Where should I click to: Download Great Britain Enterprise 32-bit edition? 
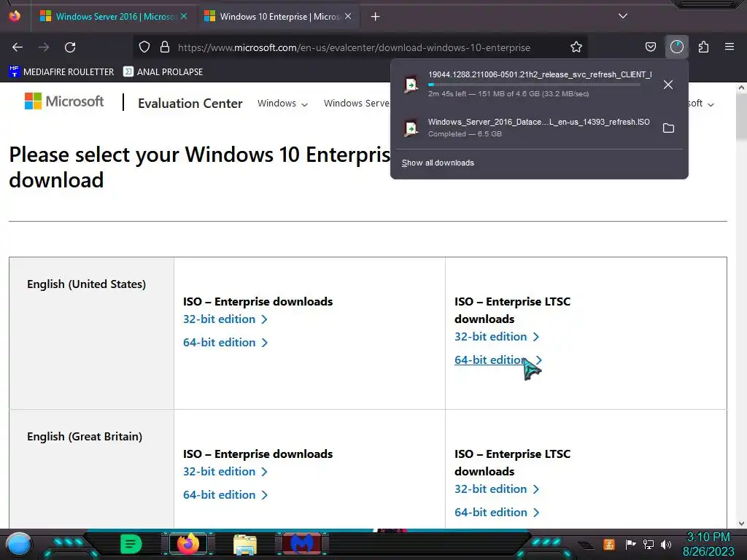point(225,472)
